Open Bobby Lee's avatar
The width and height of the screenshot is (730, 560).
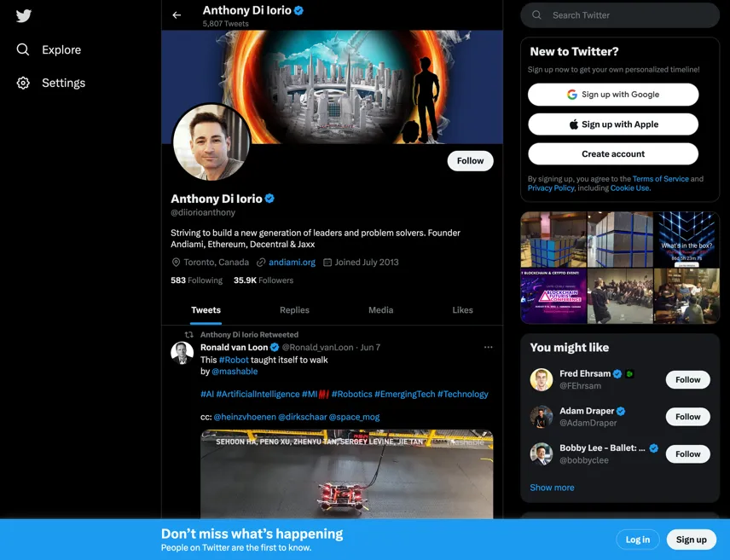pos(541,454)
